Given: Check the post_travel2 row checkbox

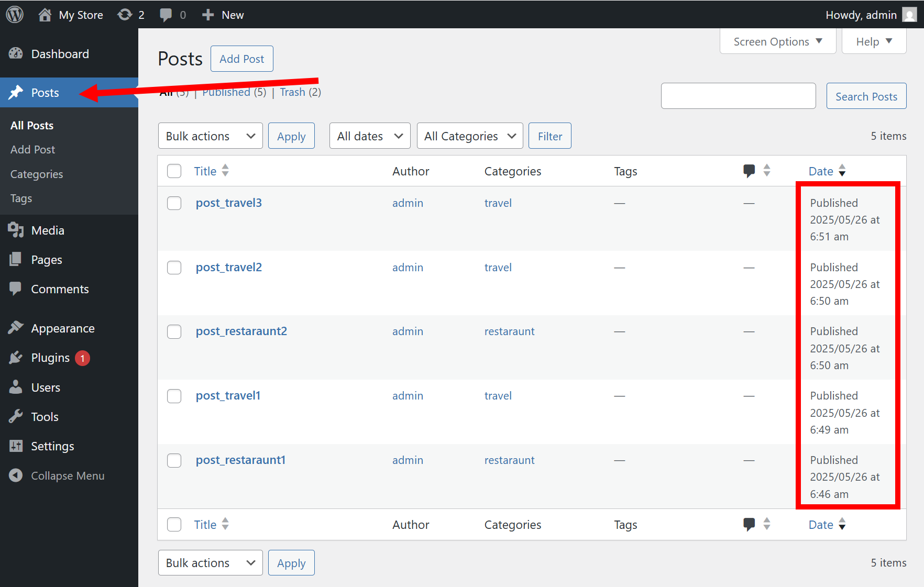Looking at the screenshot, I should coord(174,268).
